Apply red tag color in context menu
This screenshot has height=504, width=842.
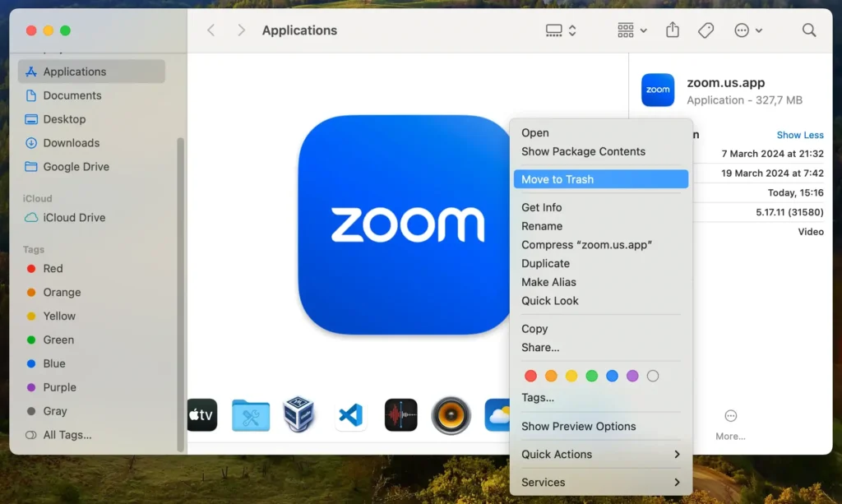click(x=530, y=377)
